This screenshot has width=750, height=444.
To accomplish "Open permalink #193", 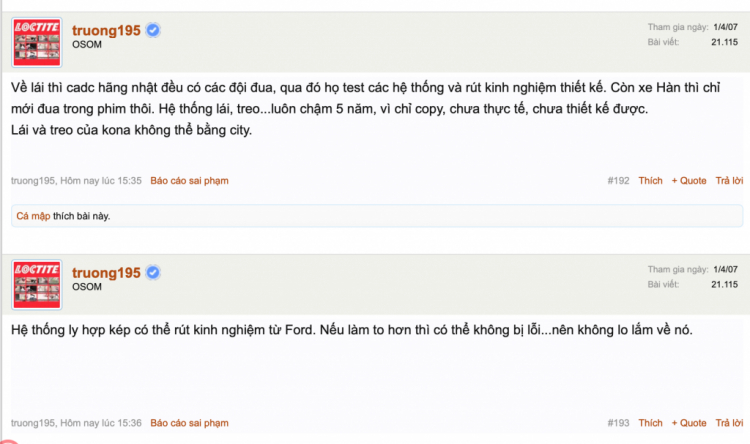I will 618,423.
